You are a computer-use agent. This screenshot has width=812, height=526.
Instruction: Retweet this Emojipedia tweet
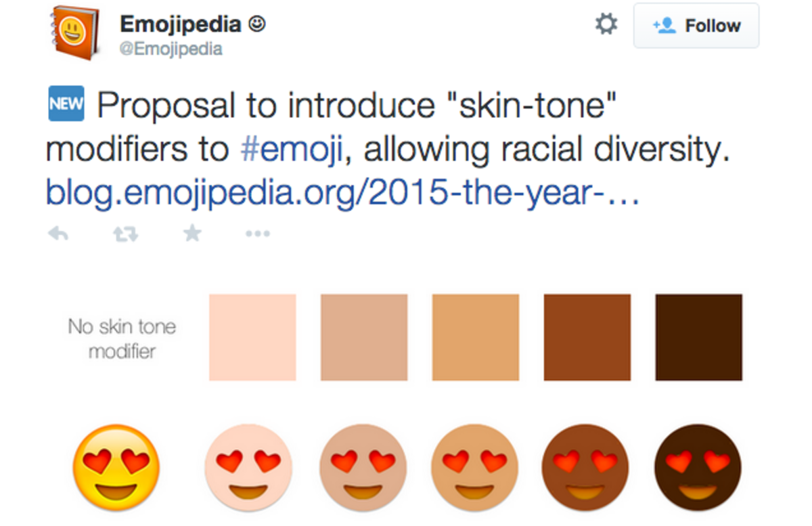pyautogui.click(x=125, y=234)
